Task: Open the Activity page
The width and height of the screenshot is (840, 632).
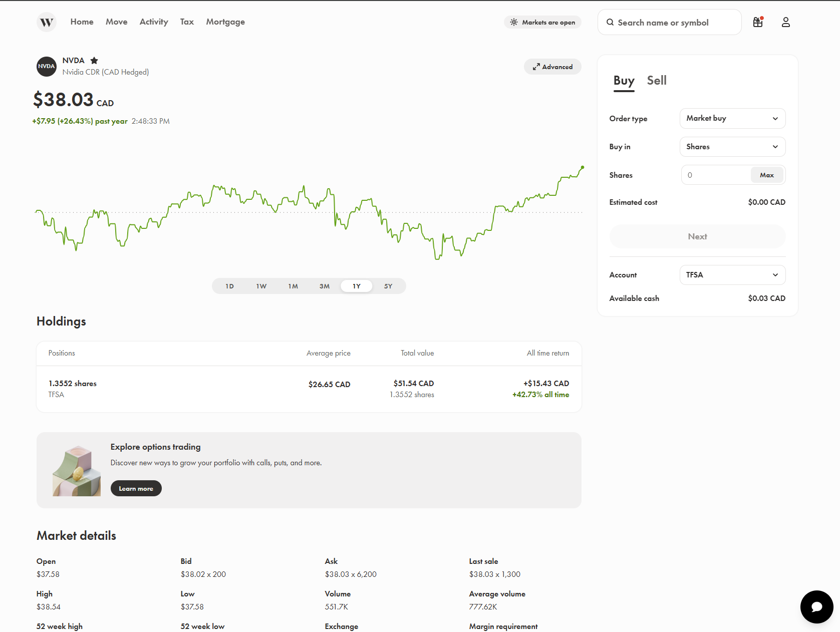Action: pos(154,22)
